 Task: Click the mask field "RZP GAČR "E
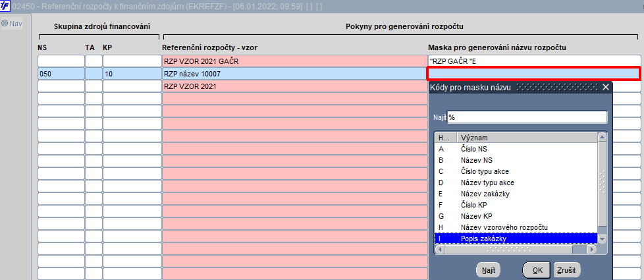tap(534, 61)
